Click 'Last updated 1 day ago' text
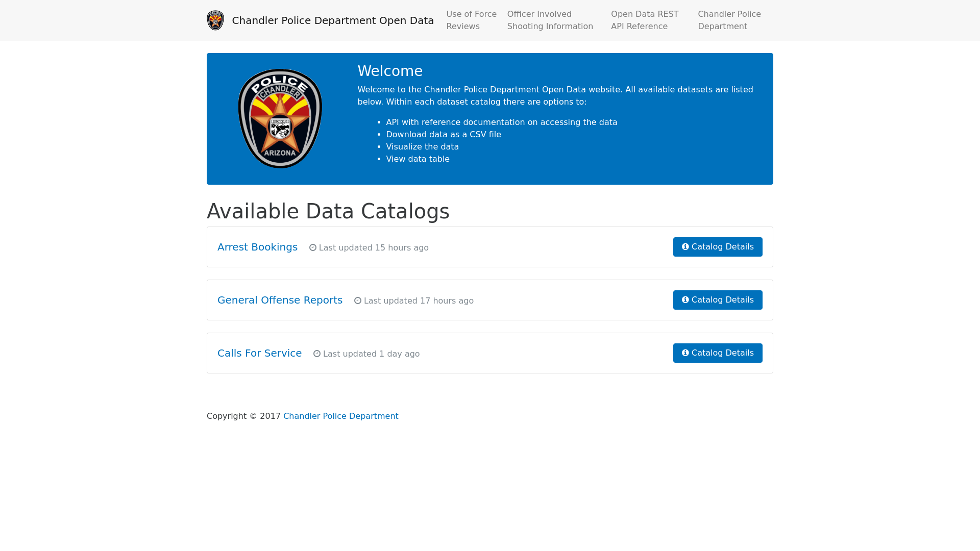Viewport: 980px width, 551px height. click(x=371, y=354)
